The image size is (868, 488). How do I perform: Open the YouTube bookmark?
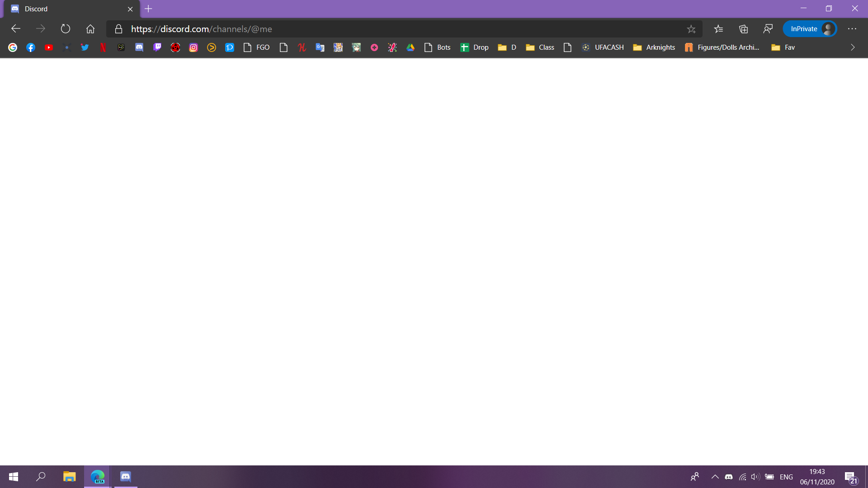click(x=49, y=47)
